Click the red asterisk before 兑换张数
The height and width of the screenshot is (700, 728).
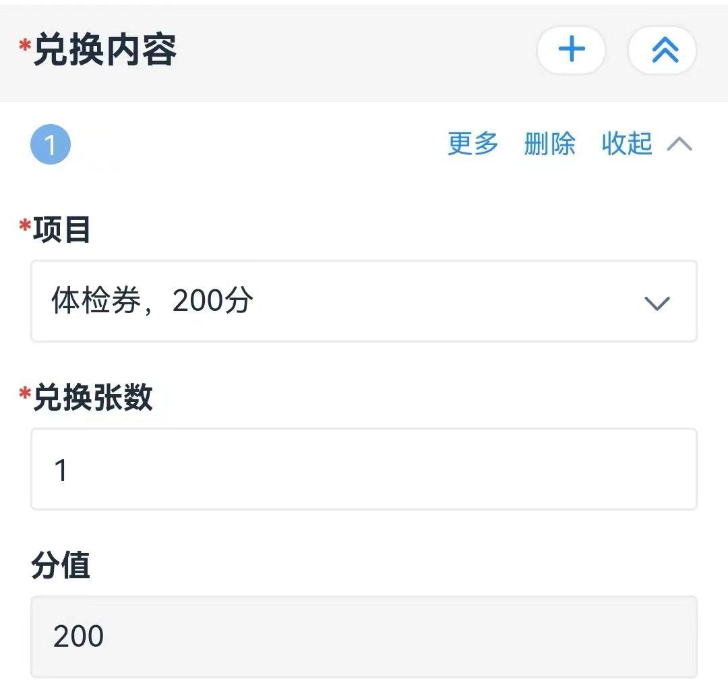point(25,393)
